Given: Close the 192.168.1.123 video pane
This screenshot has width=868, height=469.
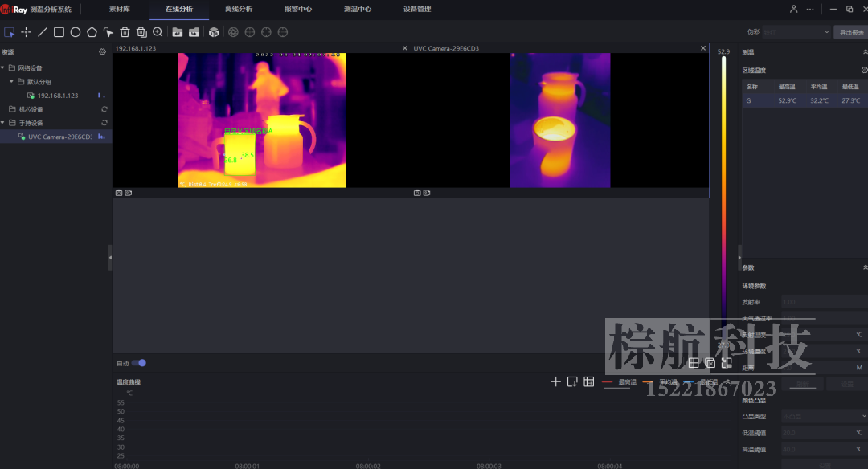Looking at the screenshot, I should coord(404,48).
